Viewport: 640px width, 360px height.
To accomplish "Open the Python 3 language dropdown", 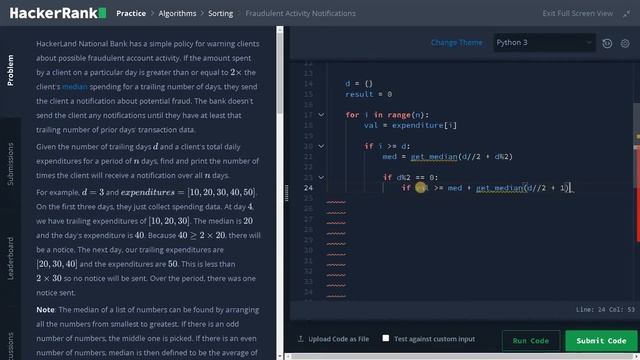I will [x=544, y=42].
